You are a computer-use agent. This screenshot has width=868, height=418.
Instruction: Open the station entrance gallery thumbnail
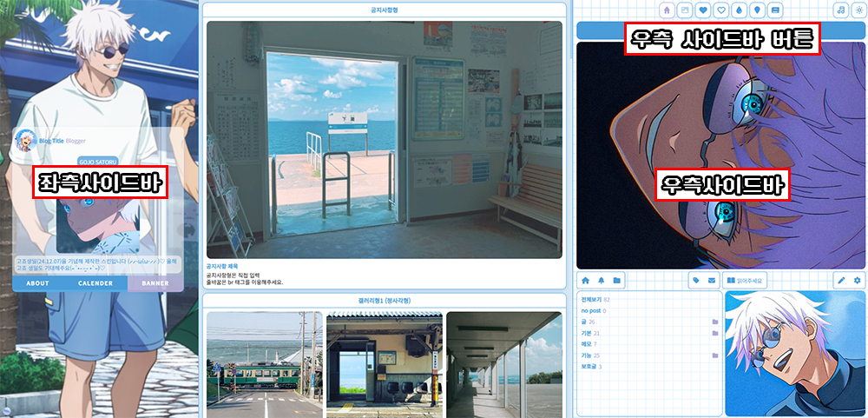coord(385,364)
